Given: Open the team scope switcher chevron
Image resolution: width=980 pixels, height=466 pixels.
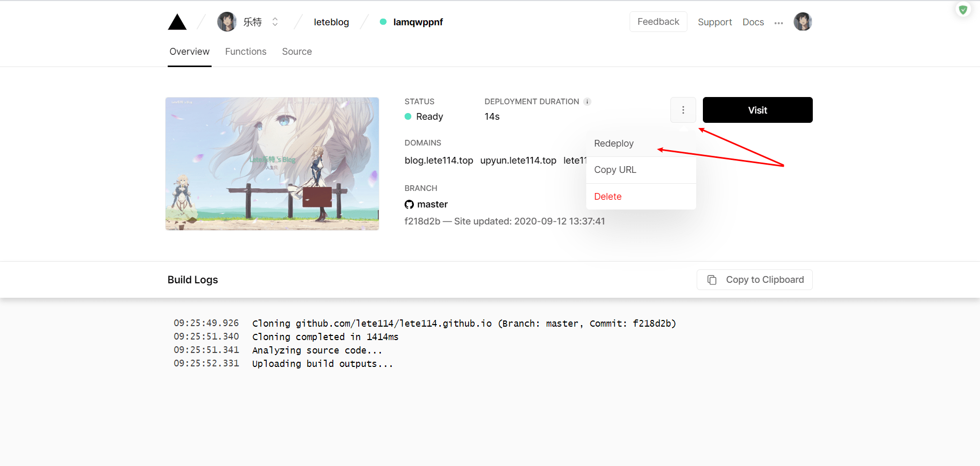Looking at the screenshot, I should click(x=275, y=22).
